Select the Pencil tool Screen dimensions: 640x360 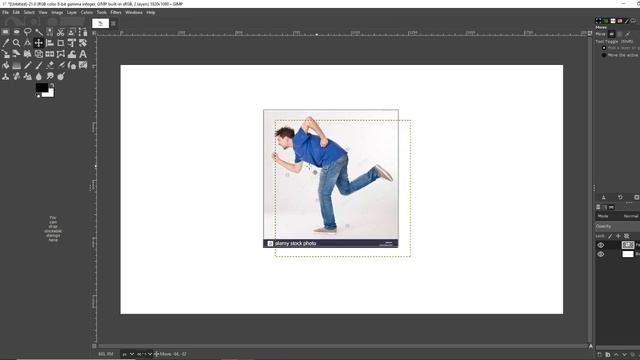point(27,65)
